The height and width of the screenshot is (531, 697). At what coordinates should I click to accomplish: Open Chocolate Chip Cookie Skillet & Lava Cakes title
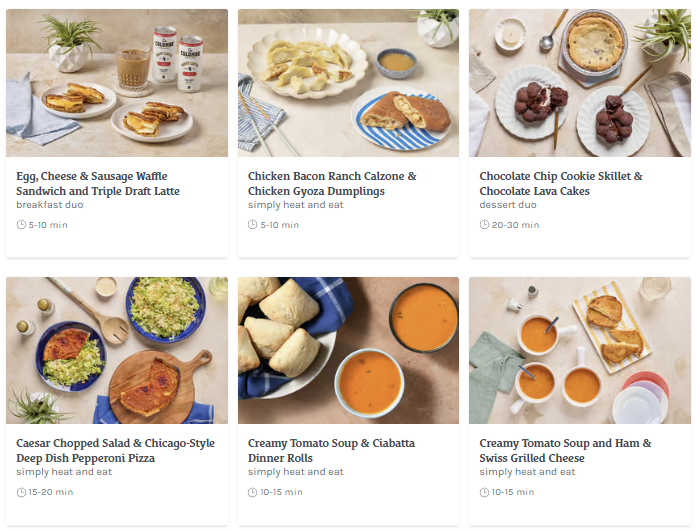pos(561,183)
